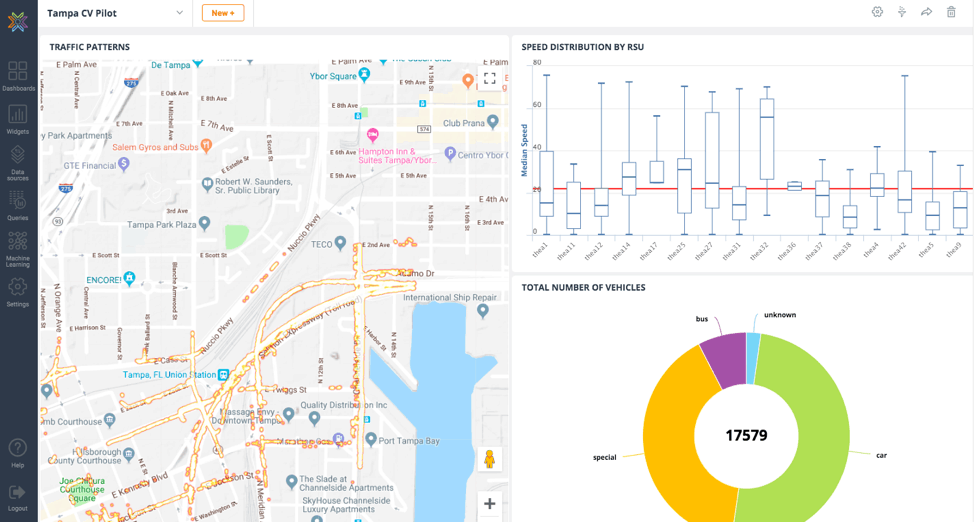The width and height of the screenshot is (974, 522).
Task: Click the Tampa Park Plaza map marker
Action: [x=204, y=222]
